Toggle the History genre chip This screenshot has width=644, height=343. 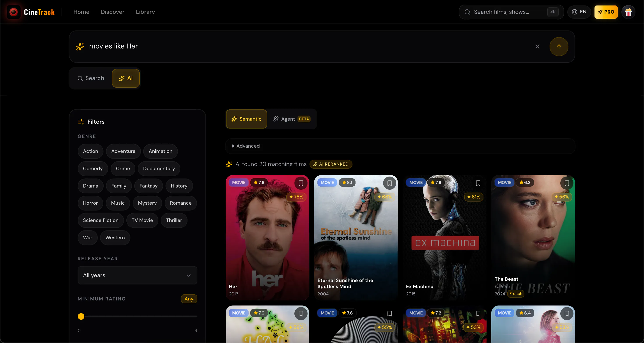[179, 186]
